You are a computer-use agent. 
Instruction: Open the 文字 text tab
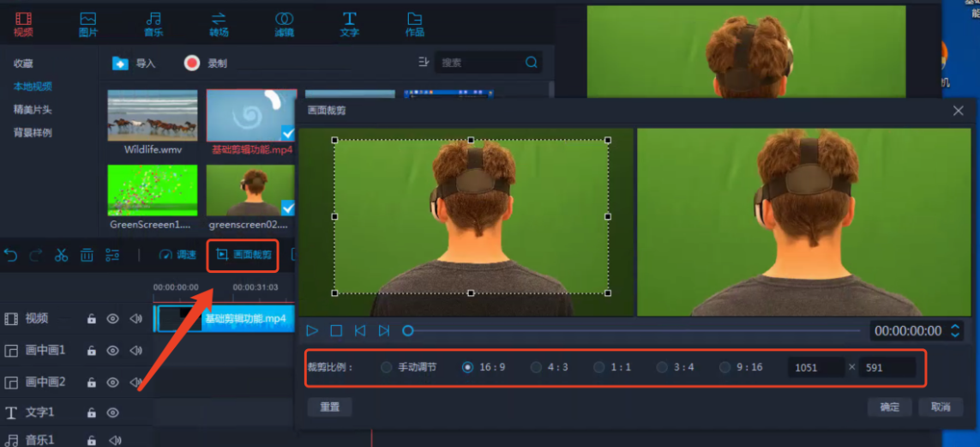click(349, 25)
